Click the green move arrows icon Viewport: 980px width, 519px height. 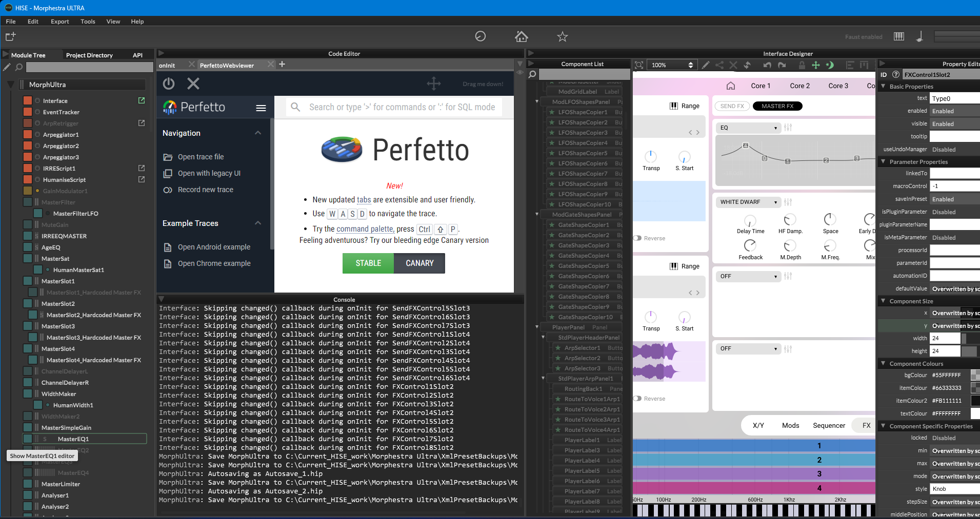point(815,65)
